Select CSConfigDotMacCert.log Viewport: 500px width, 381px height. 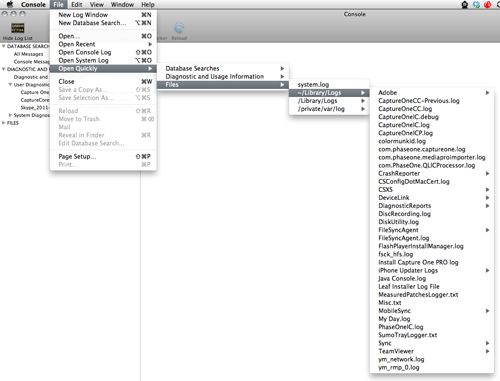432,182
